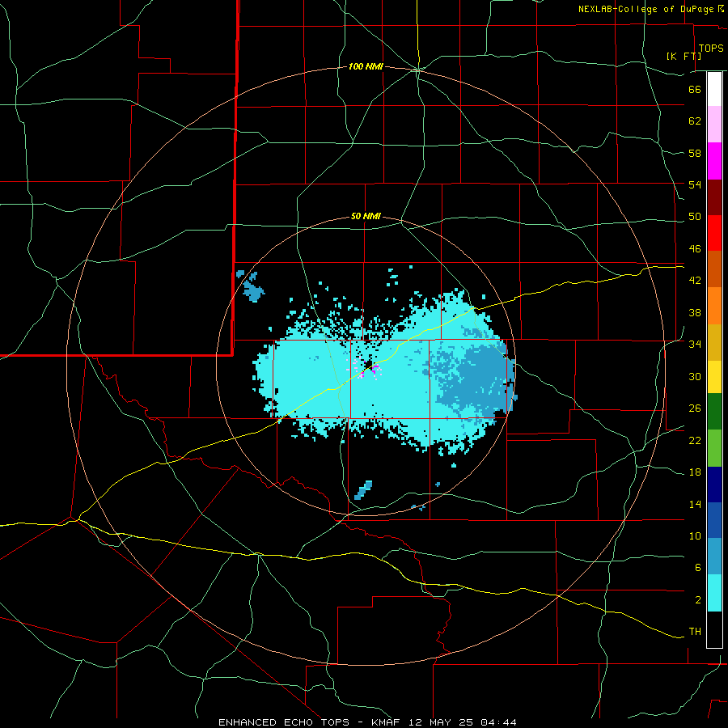Click the TH threshold label
728x728 pixels.
695,632
